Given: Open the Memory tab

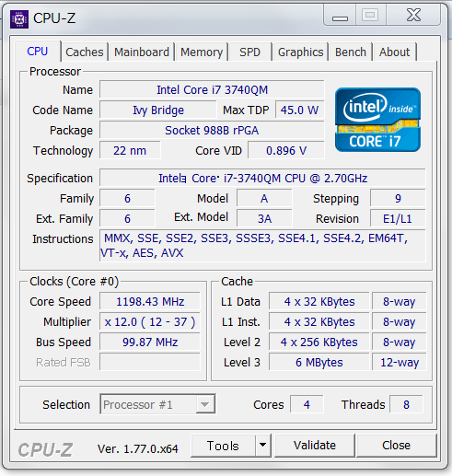Looking at the screenshot, I should tap(202, 52).
